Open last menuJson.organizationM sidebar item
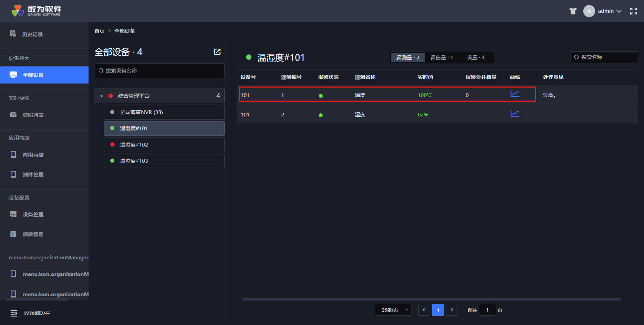The image size is (644, 325). [44, 294]
